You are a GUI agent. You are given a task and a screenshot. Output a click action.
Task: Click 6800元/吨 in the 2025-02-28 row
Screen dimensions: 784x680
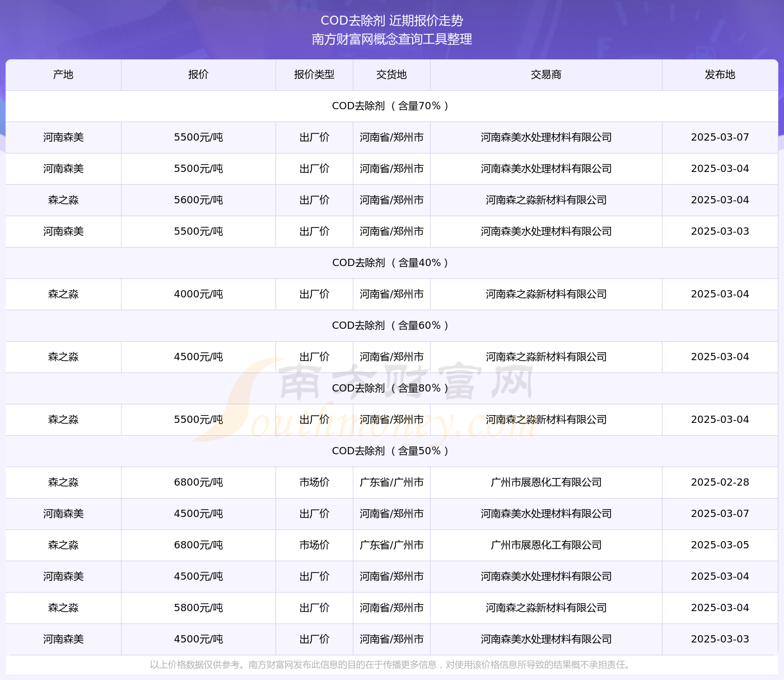coord(198,482)
